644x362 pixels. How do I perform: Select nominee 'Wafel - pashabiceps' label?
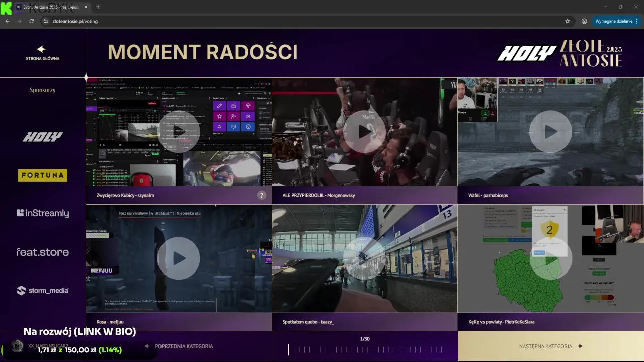click(488, 195)
